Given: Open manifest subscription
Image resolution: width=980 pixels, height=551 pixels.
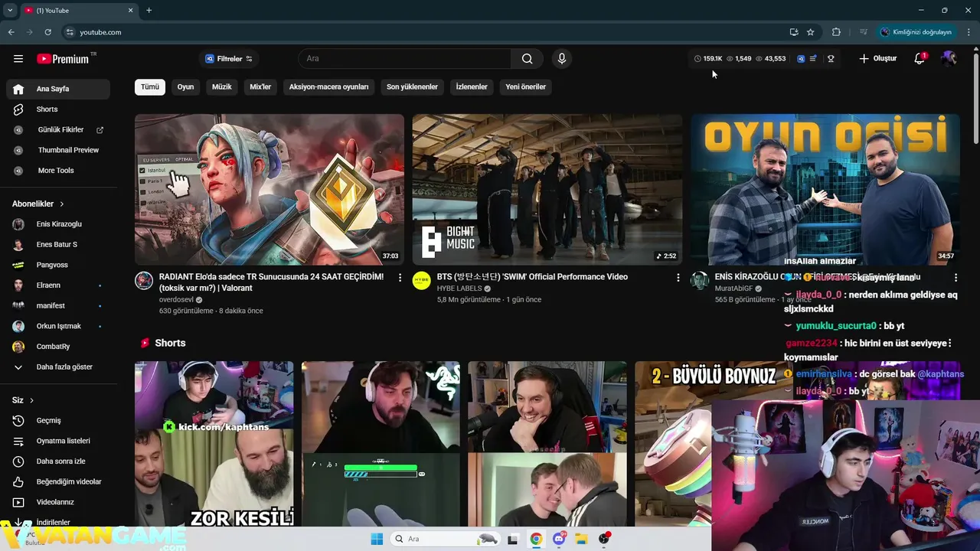Looking at the screenshot, I should (58, 305).
